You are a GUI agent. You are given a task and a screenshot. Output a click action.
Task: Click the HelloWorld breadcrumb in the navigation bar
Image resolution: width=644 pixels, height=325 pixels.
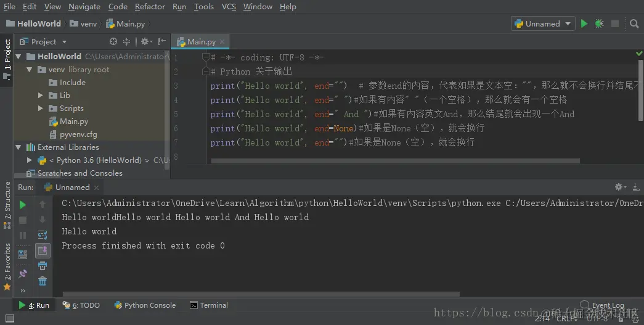pyautogui.click(x=34, y=24)
